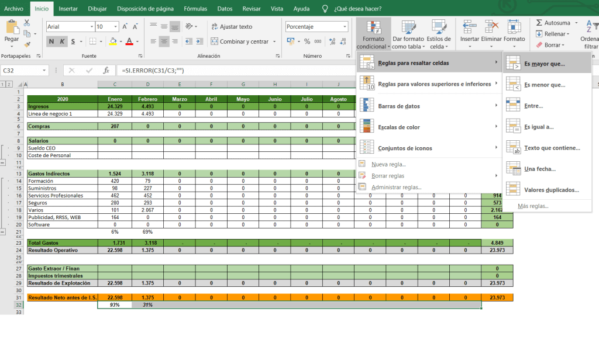Toggle bold N formatting

[x=51, y=41]
